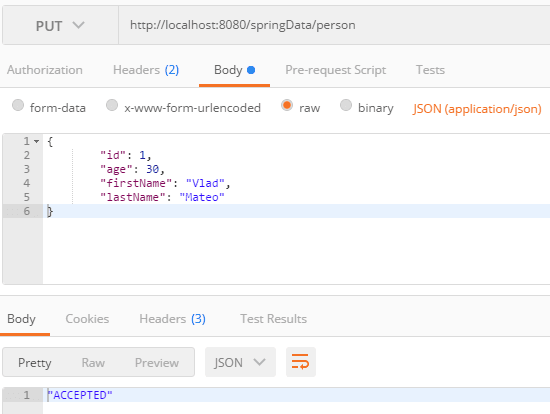
Task: Toggle the line wrap icon in response toolbar
Action: click(x=301, y=362)
